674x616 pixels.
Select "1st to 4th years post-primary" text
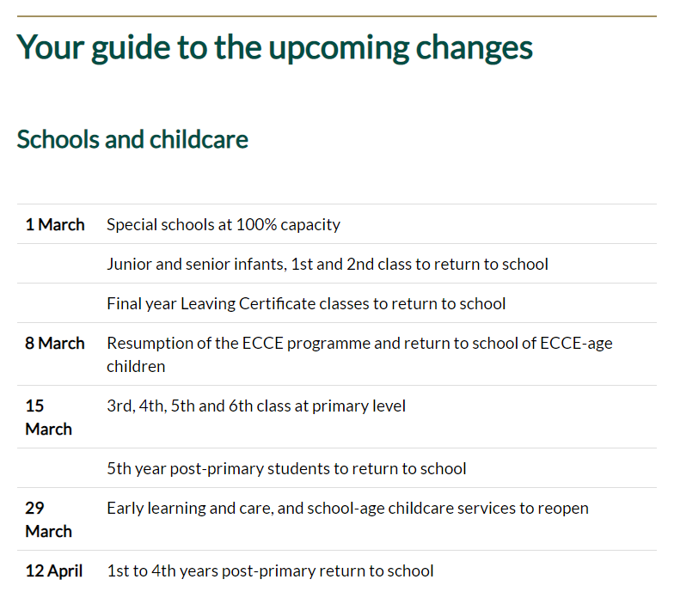(x=270, y=571)
